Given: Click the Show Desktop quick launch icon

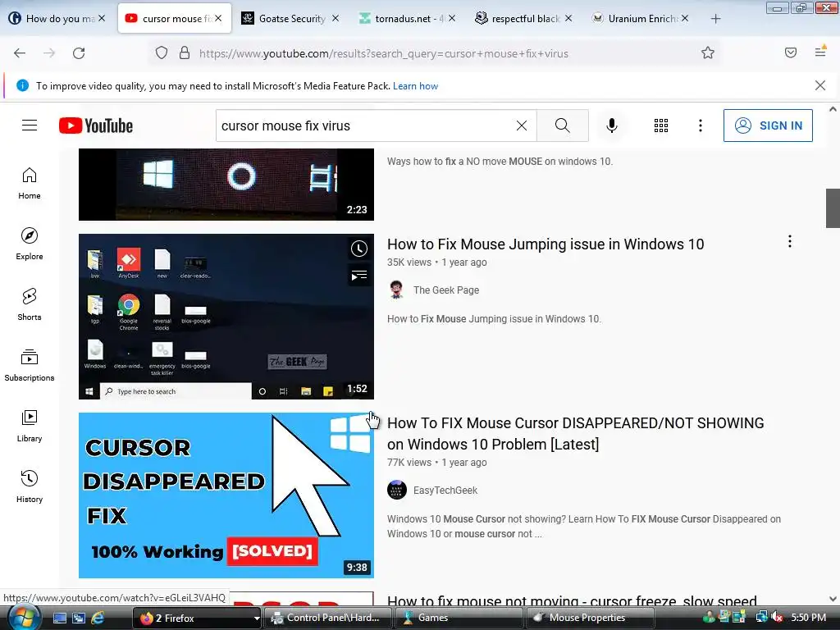Looking at the screenshot, I should click(59, 618).
